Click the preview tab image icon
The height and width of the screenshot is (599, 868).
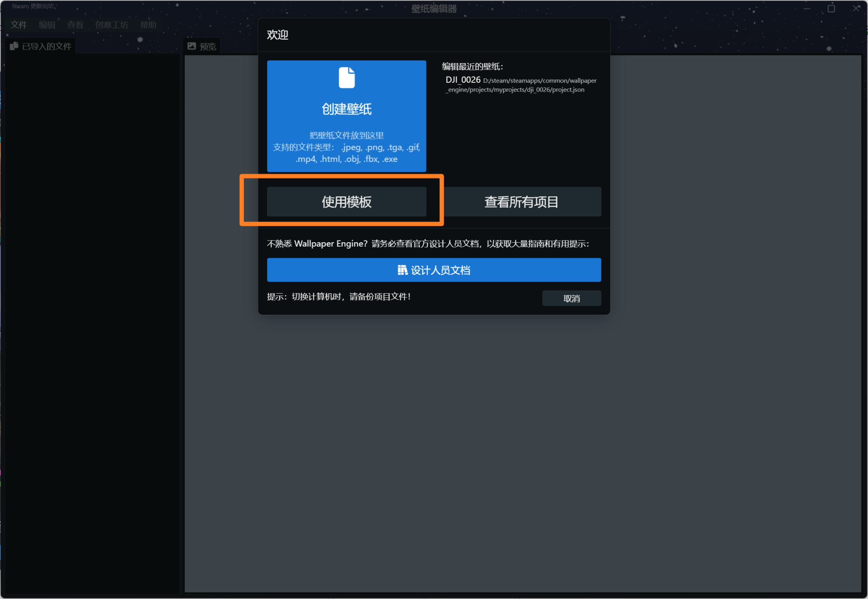tap(192, 46)
